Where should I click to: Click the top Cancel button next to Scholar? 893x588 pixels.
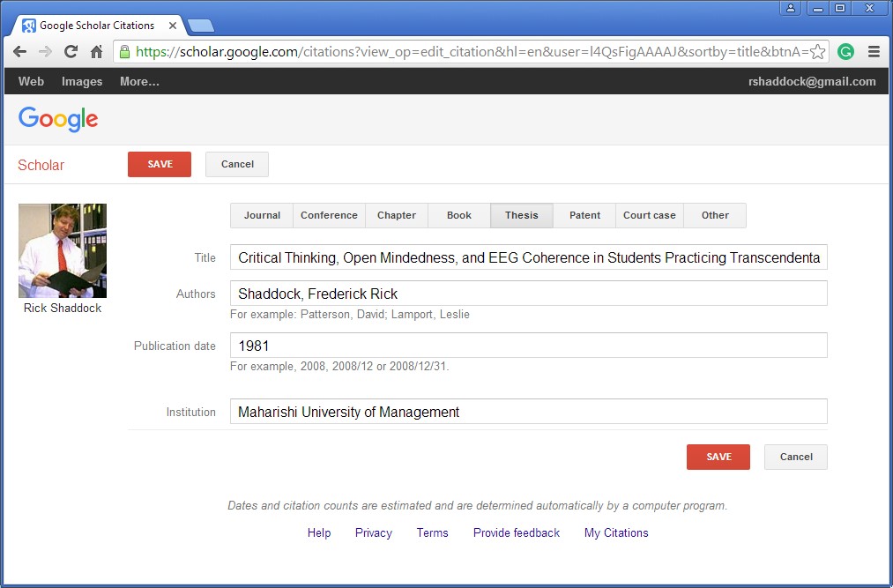[x=237, y=164]
